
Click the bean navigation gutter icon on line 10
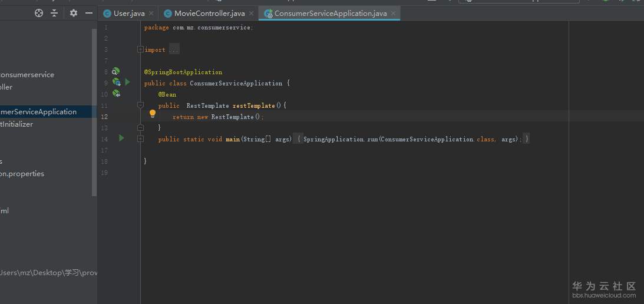116,94
